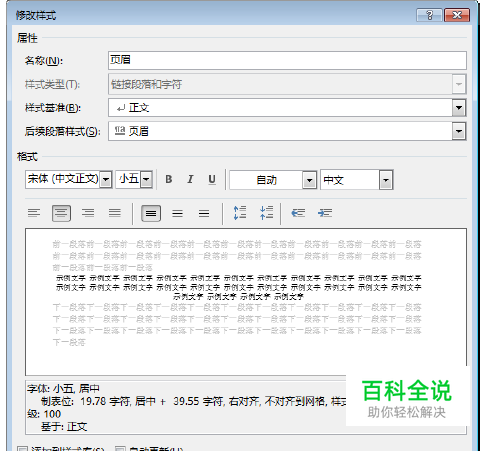Apply justified alignment
The width and height of the screenshot is (495, 451).
(x=115, y=213)
